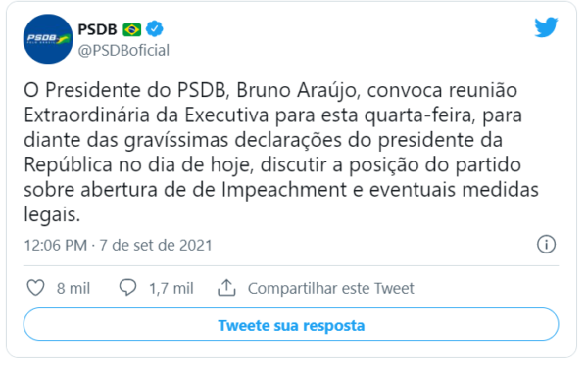Select Compartilhar este Tweet
The width and height of the screenshot is (588, 368).
[x=331, y=289]
